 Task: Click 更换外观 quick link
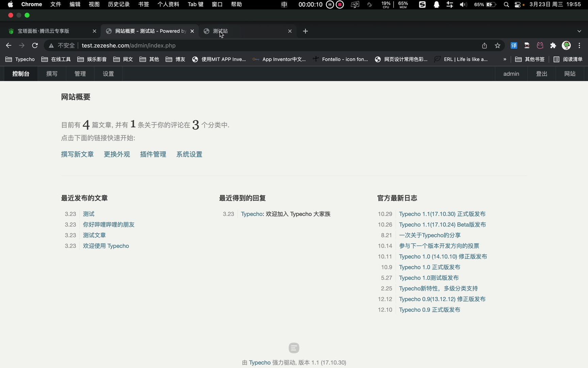[117, 154]
